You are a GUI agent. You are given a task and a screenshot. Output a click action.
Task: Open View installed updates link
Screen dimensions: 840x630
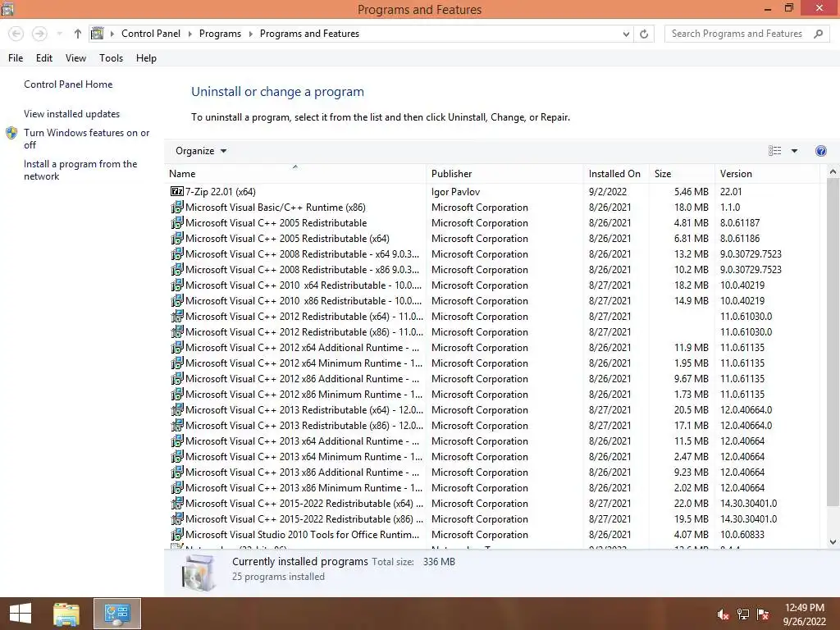coord(72,113)
